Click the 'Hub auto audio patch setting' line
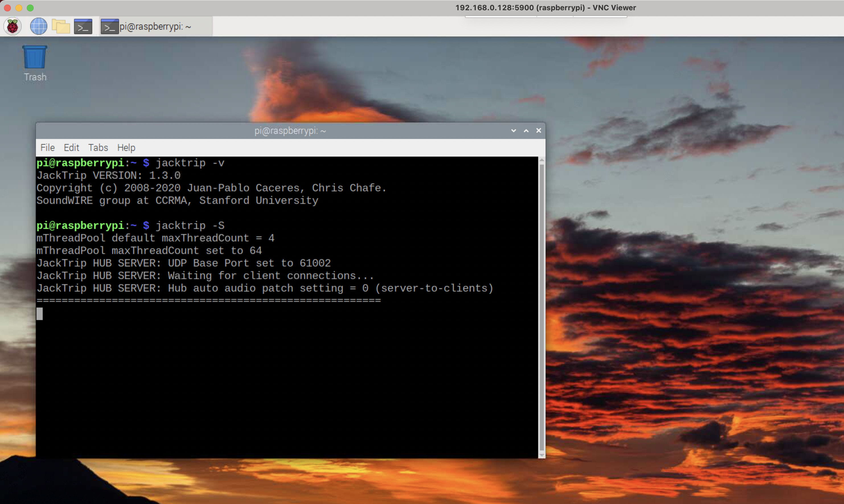Viewport: 844px width, 504px height. [265, 288]
